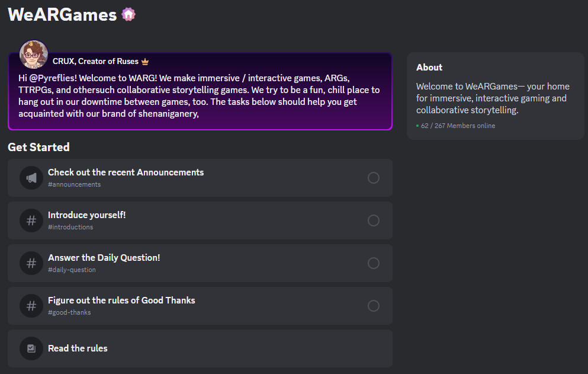Mark 'Figure out the rules of Good Thanks' done
588x374 pixels.
[x=374, y=306]
